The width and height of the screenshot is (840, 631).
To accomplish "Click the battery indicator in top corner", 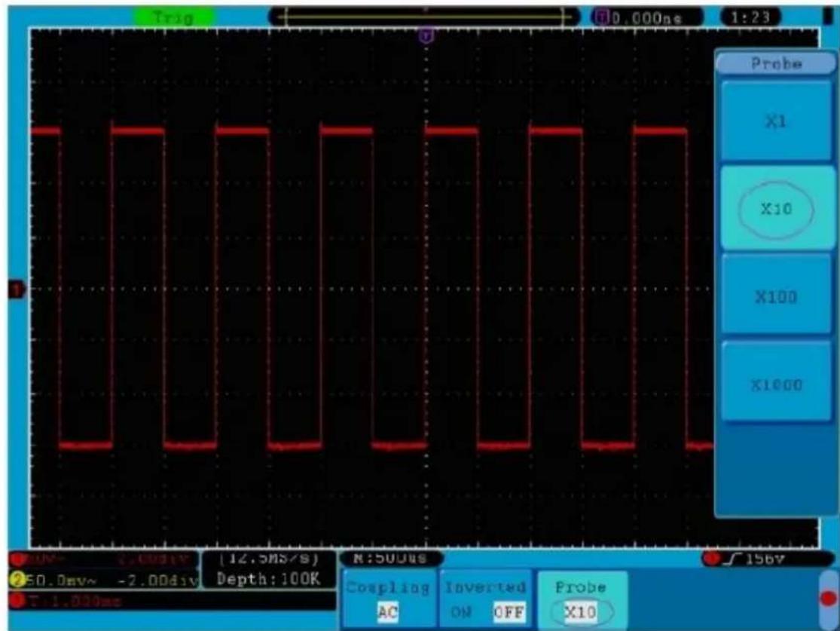I will [827, 16].
